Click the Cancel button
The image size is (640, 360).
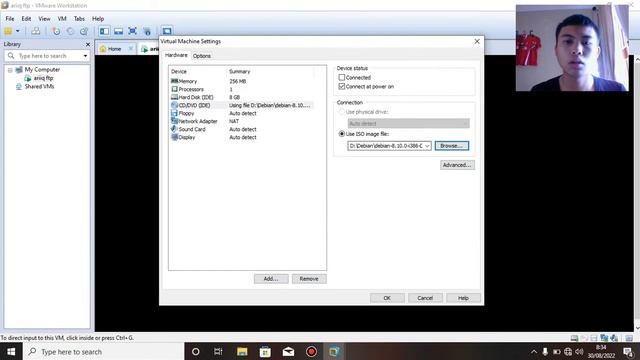[x=425, y=298]
